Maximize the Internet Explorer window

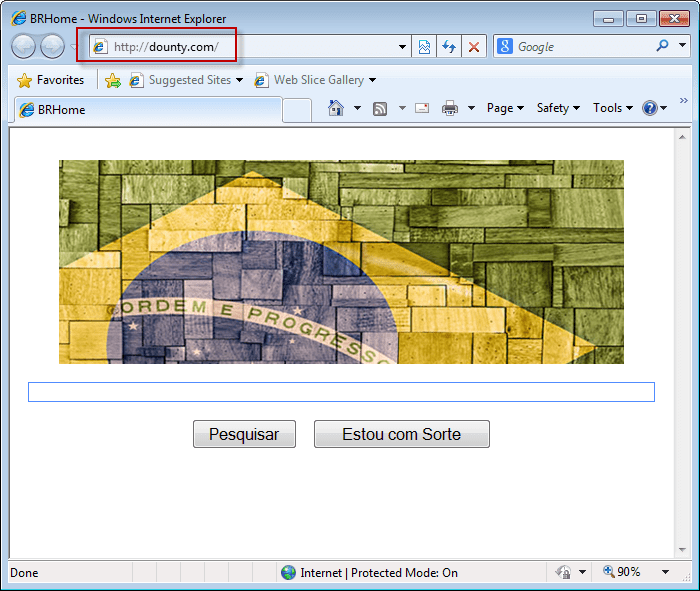point(641,19)
